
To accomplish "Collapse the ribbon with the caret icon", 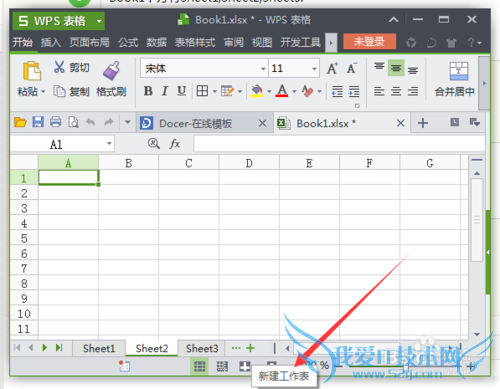I will [394, 20].
